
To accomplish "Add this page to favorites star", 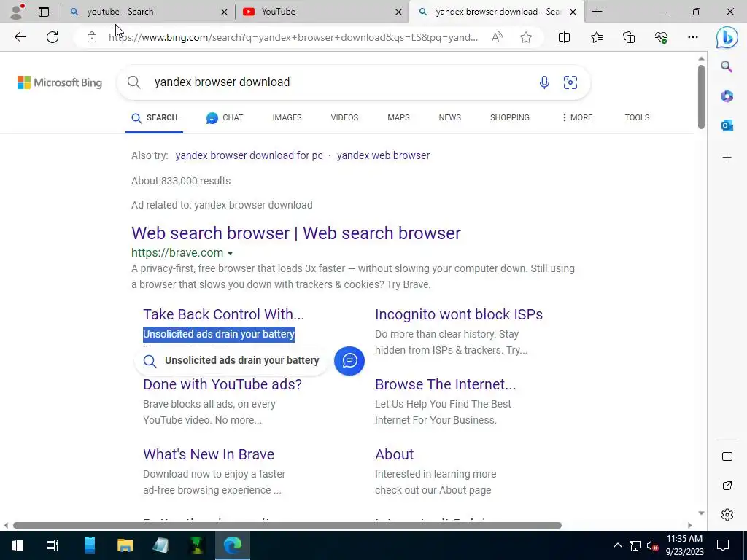I will coord(526,37).
